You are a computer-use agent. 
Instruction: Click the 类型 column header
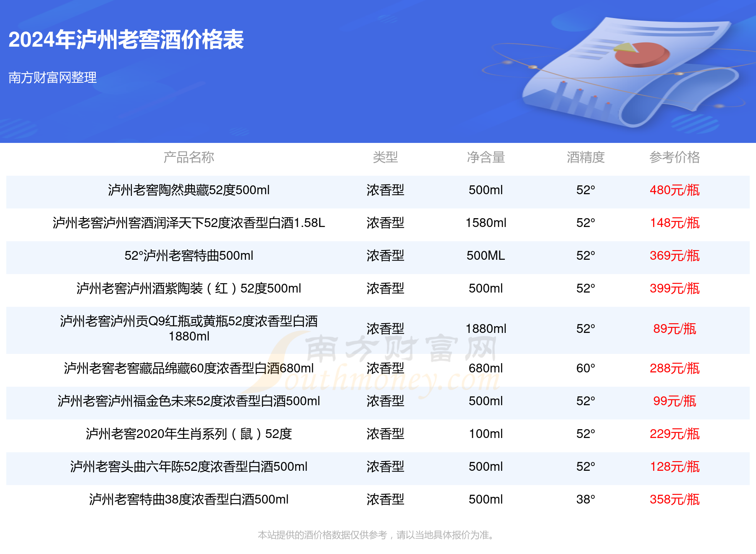[x=385, y=157]
